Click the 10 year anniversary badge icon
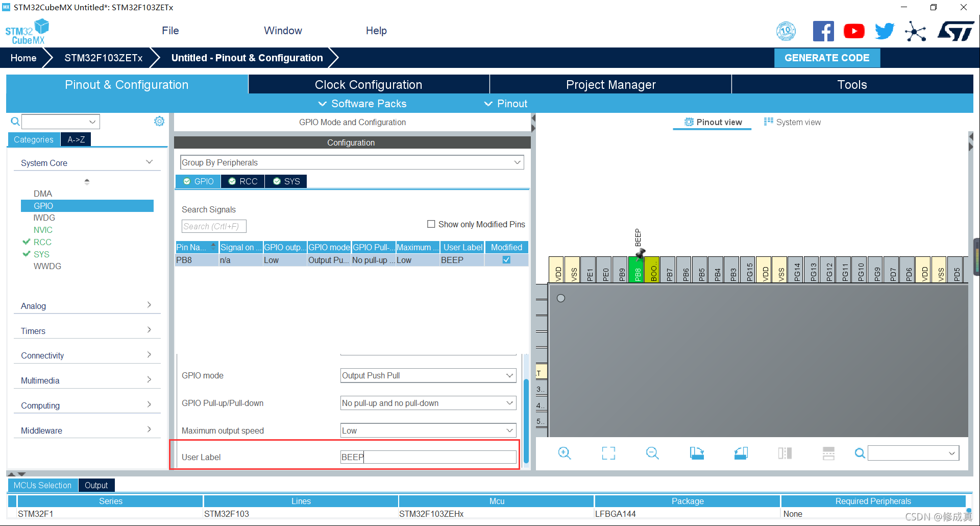This screenshot has width=980, height=526. pyautogui.click(x=786, y=31)
